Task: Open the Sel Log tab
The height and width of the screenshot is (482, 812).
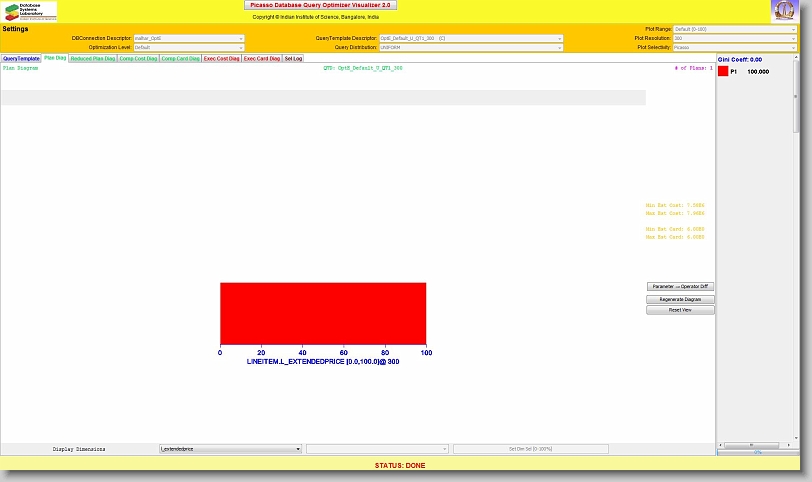Action: (x=294, y=59)
